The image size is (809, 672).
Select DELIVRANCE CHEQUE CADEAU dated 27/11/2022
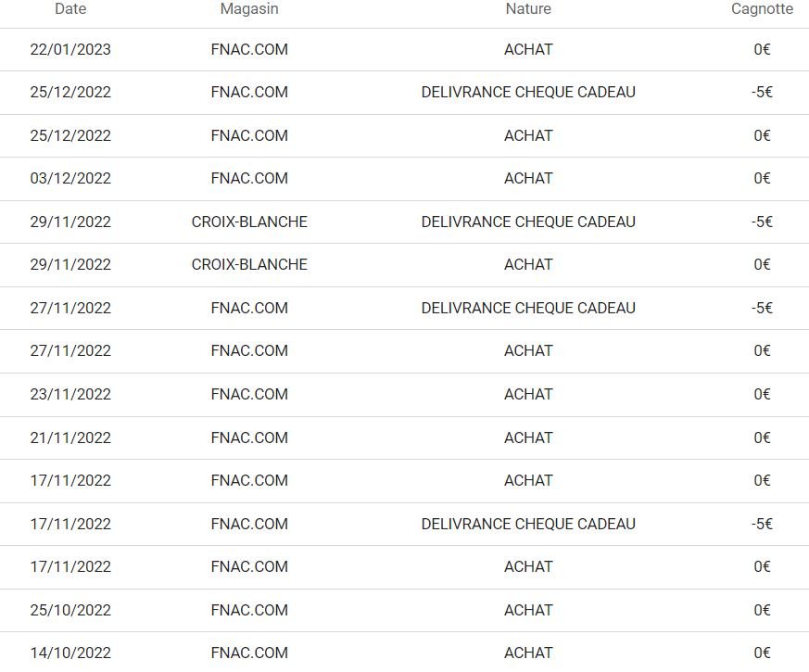point(528,309)
